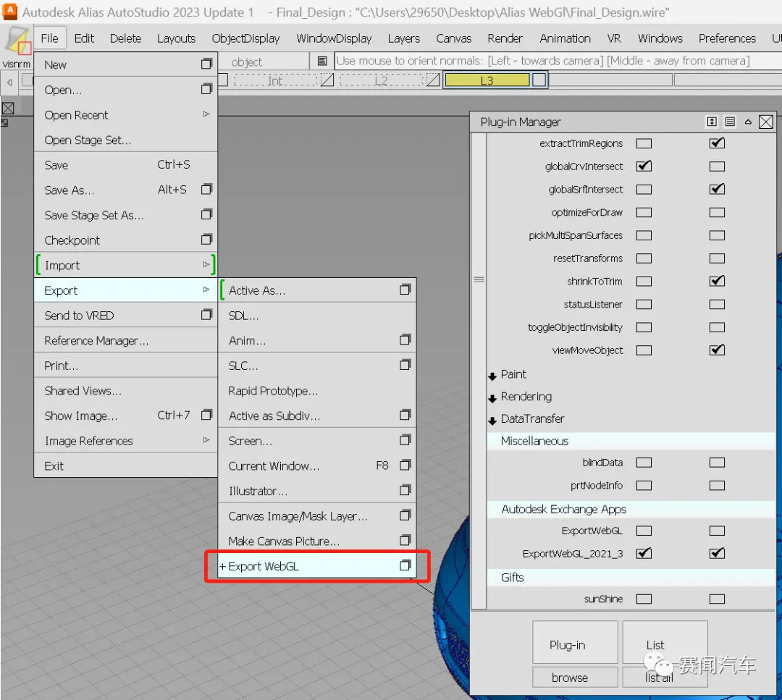Open the Current Window... option box
Viewport: 782px width, 700px height.
[405, 465]
